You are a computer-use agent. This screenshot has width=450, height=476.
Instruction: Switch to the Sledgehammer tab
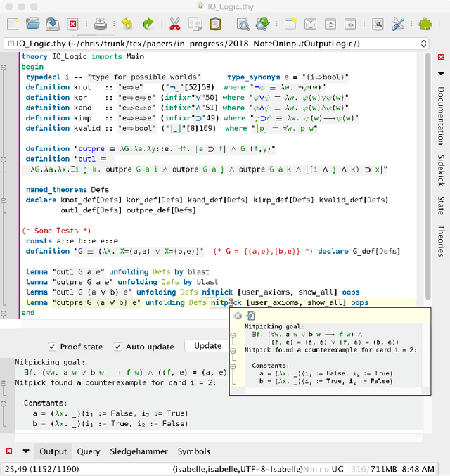click(x=139, y=451)
